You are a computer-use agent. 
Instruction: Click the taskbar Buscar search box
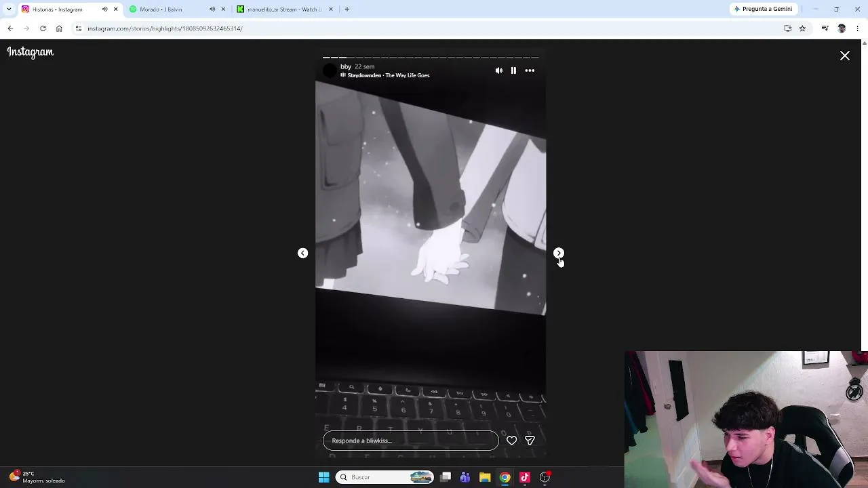click(384, 477)
